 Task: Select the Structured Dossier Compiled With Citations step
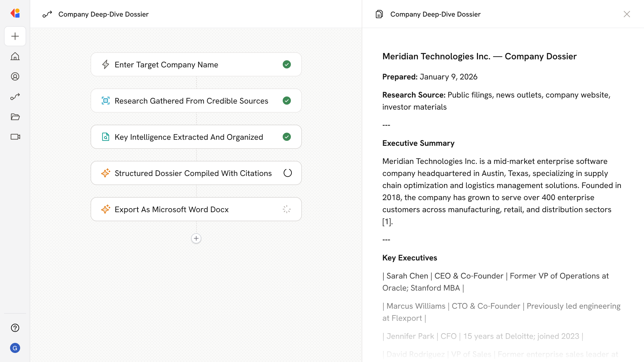point(193,173)
